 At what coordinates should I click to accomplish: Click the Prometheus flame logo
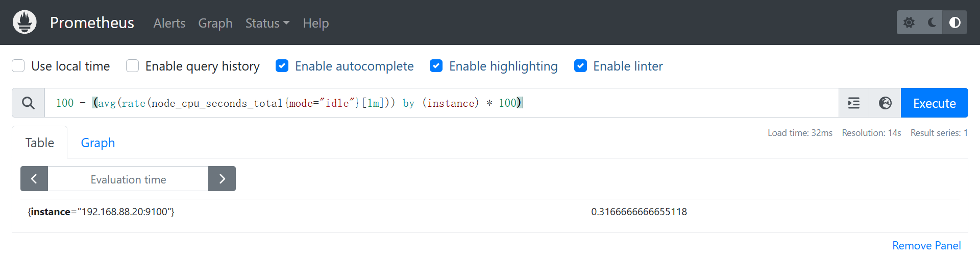24,22
